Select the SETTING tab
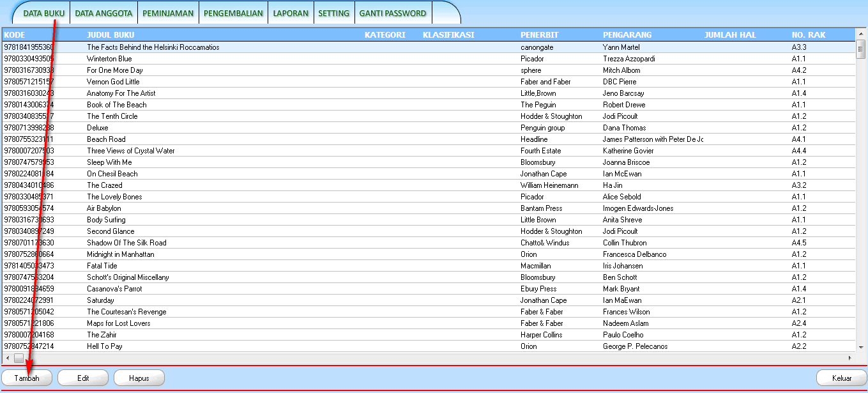868x393 pixels. click(x=333, y=13)
